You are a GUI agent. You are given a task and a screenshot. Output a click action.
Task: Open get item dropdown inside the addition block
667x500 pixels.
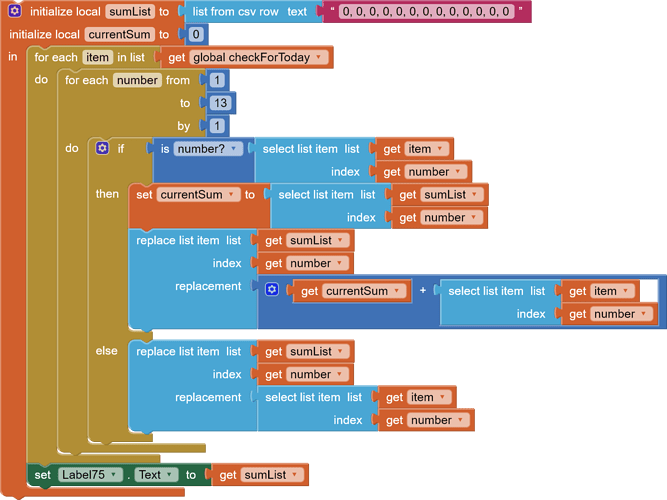pyautogui.click(x=626, y=291)
